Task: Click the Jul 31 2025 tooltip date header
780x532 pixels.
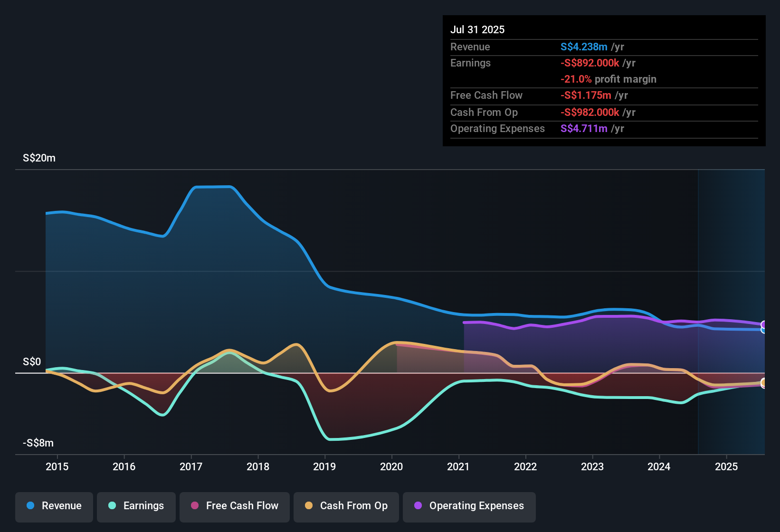Action: (x=477, y=29)
